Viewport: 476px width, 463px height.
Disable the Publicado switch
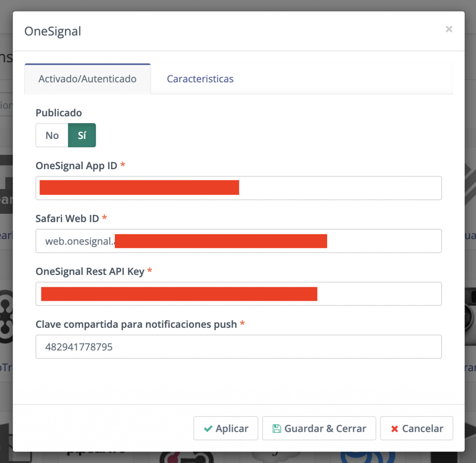52,135
